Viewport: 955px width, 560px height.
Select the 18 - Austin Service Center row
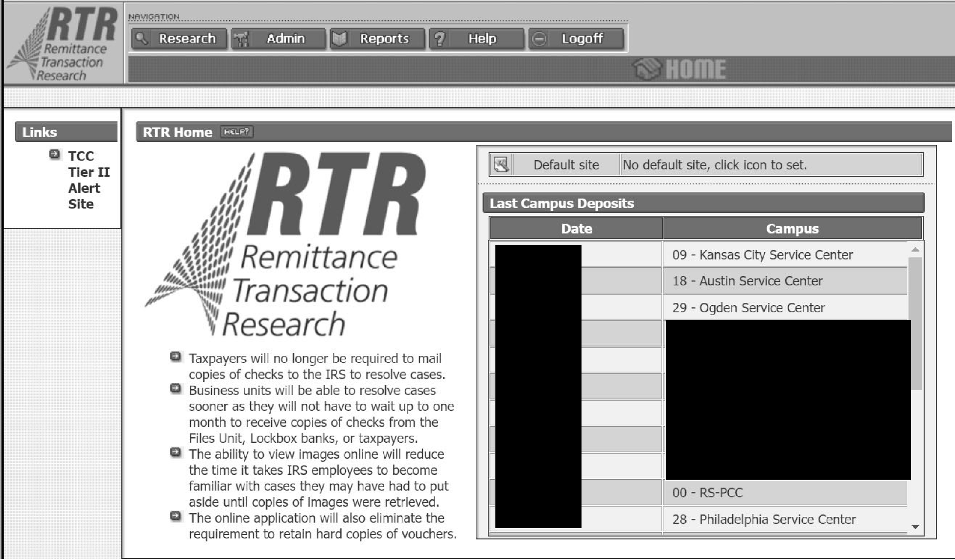pos(746,281)
